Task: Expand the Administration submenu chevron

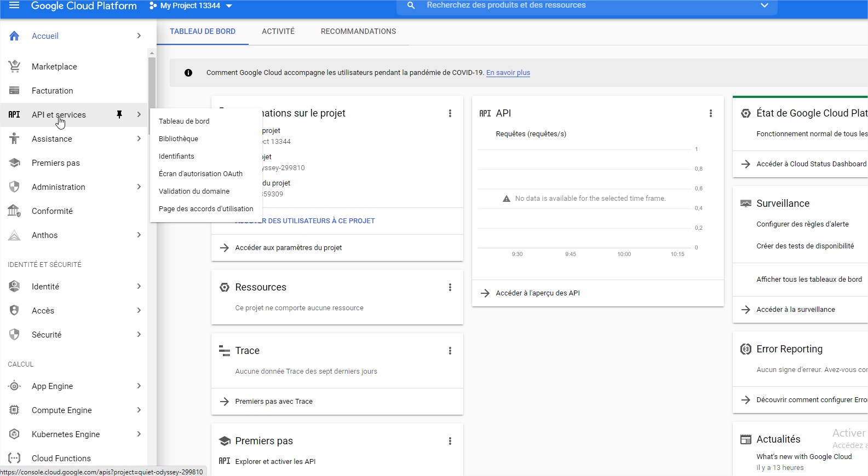Action: 139,187
